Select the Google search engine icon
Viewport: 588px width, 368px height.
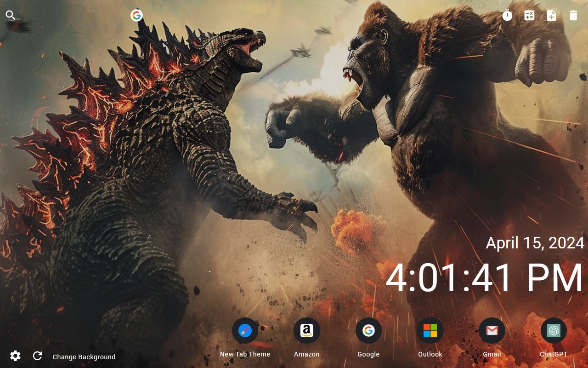[136, 16]
